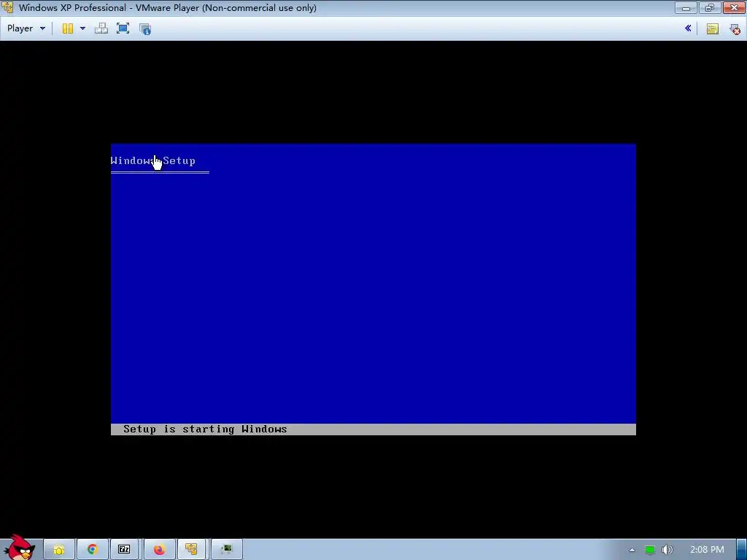
Task: Collapse the toolbar with double chevron
Action: [x=688, y=28]
